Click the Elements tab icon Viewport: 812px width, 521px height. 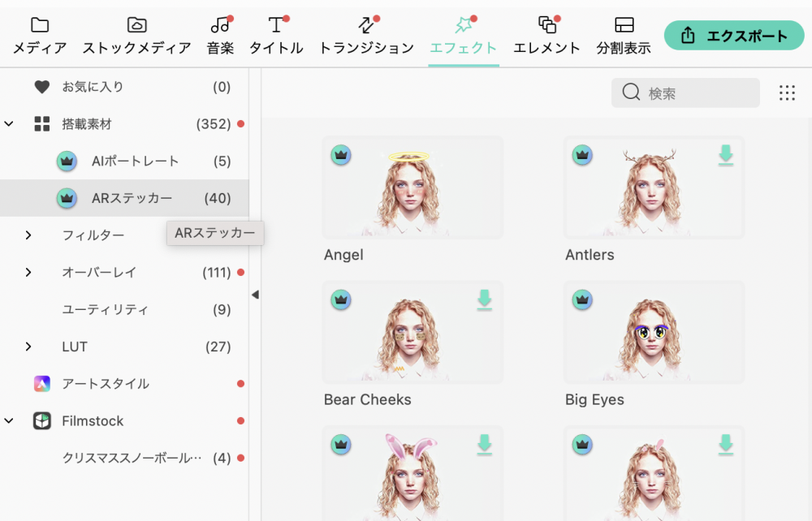pyautogui.click(x=546, y=25)
